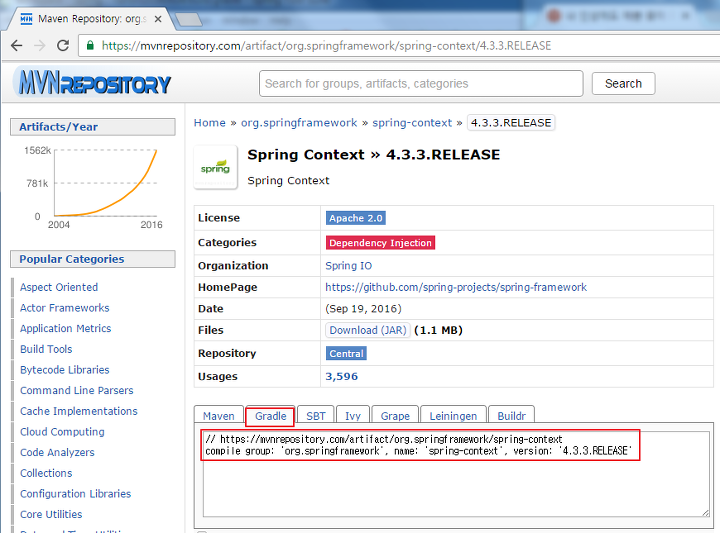Image resolution: width=720 pixels, height=533 pixels.
Task: Open Collections category
Action: point(46,473)
